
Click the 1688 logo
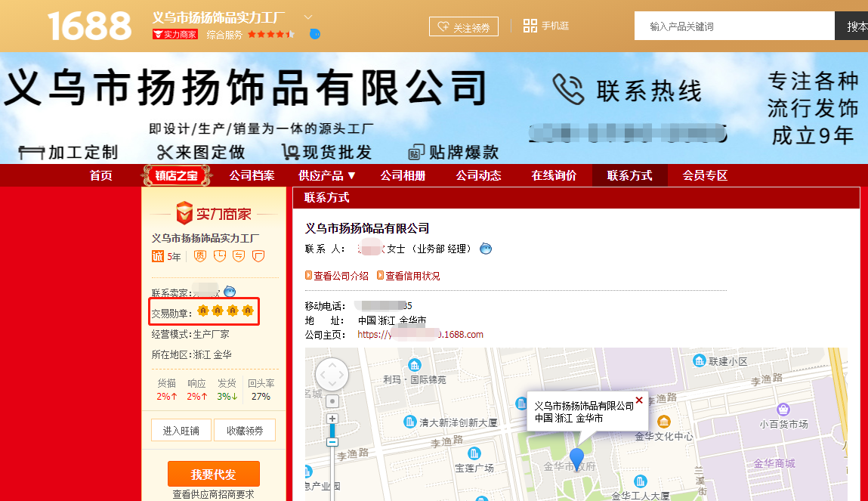click(89, 26)
